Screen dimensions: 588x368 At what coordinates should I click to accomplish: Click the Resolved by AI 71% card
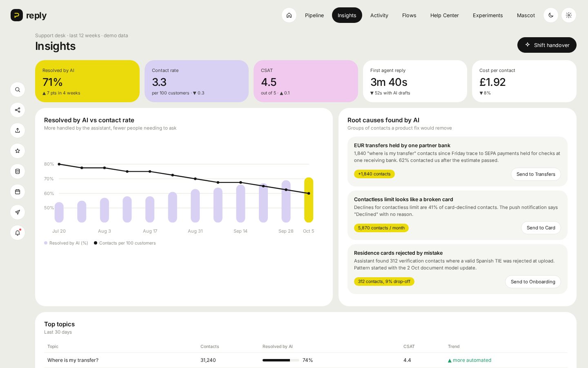pos(87,81)
